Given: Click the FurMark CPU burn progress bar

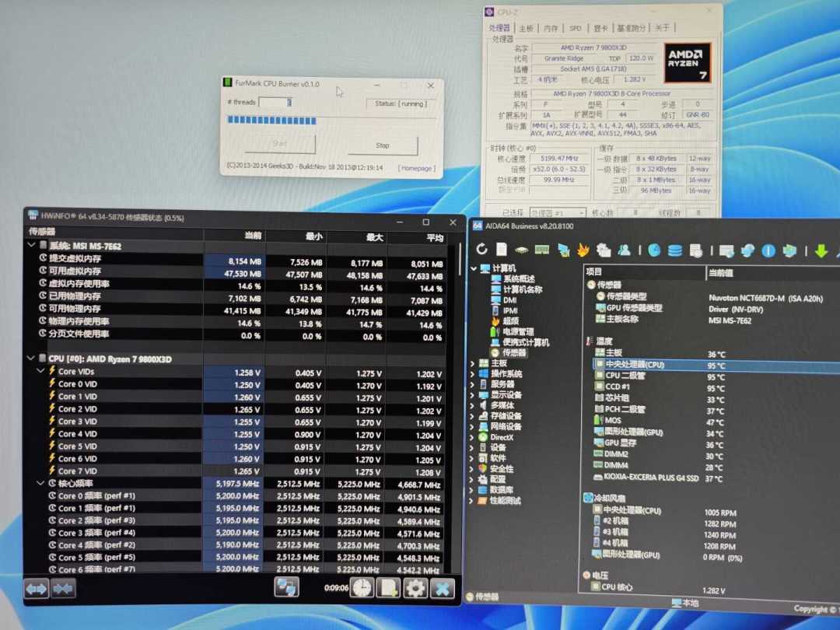Looking at the screenshot, I should (x=331, y=120).
